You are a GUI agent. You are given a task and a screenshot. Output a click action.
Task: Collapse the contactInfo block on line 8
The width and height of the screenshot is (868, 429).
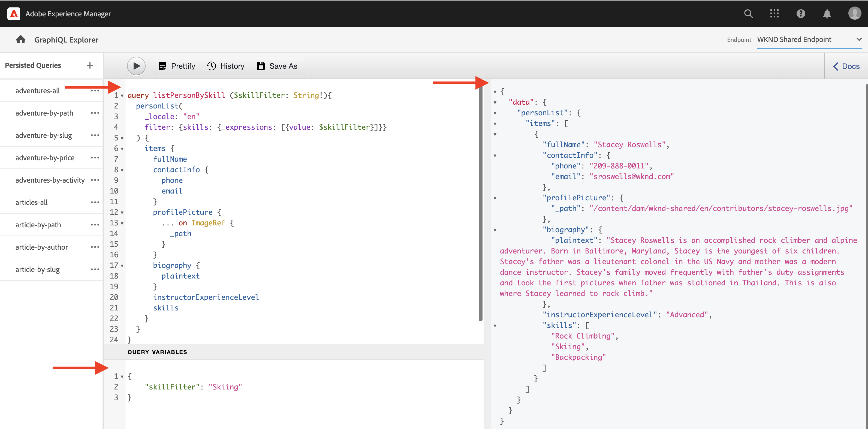122,170
